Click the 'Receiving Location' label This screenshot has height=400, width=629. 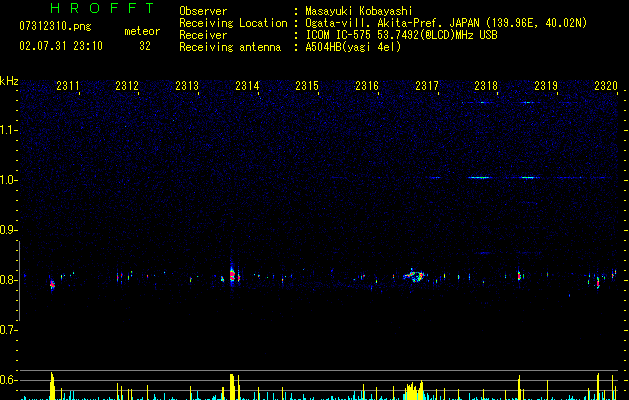click(x=233, y=23)
